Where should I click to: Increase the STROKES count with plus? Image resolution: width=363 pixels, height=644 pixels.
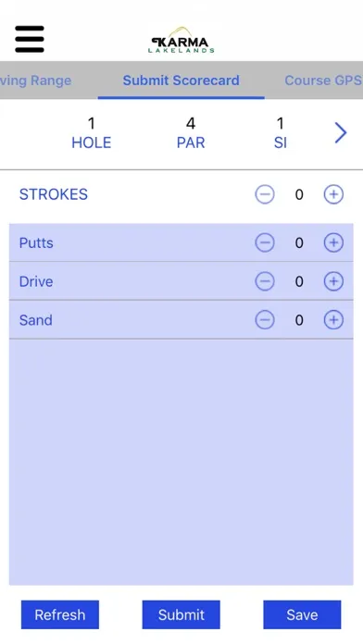333,194
